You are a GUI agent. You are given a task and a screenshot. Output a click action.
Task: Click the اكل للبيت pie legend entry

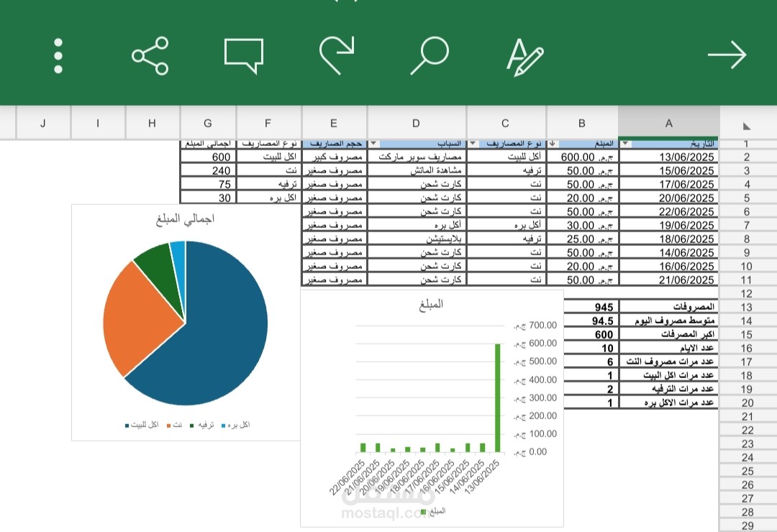[x=142, y=425]
